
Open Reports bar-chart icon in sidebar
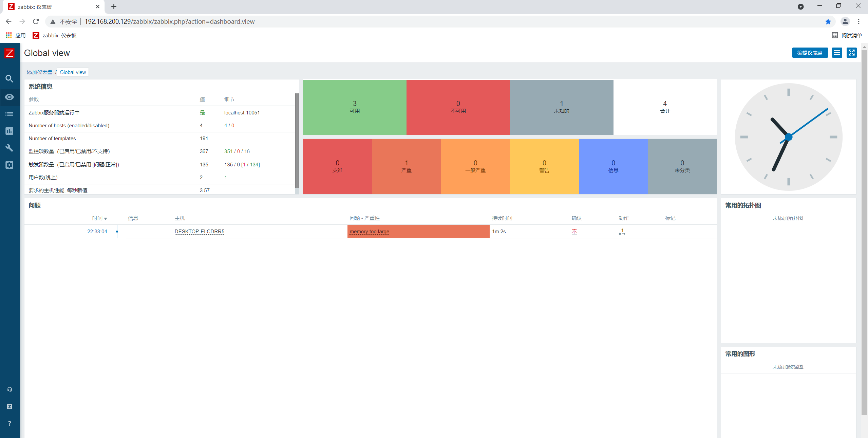coord(10,131)
